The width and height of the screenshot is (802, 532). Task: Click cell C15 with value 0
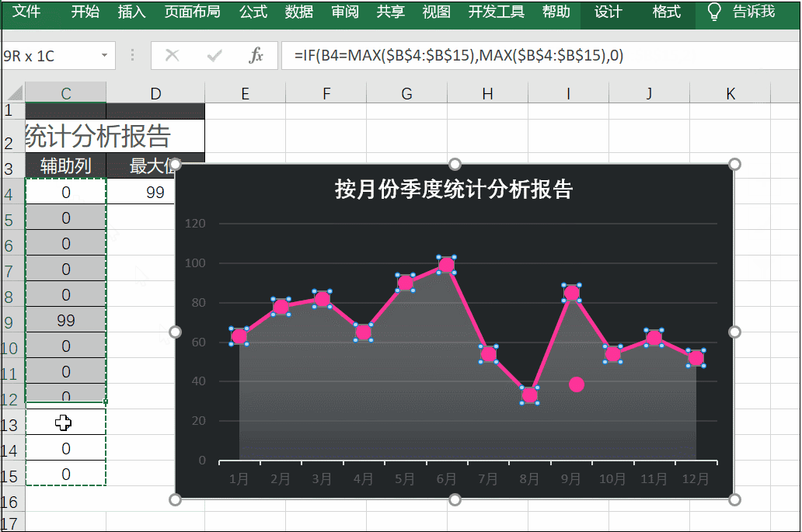pyautogui.click(x=66, y=474)
